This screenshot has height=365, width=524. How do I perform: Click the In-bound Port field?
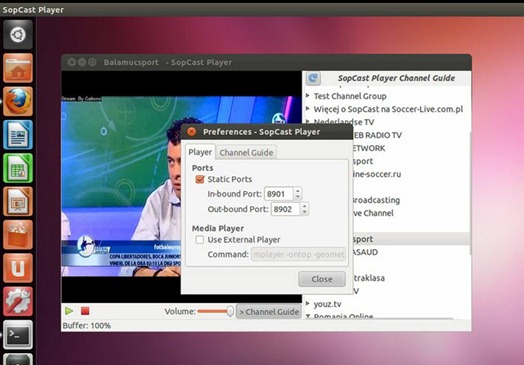click(279, 194)
